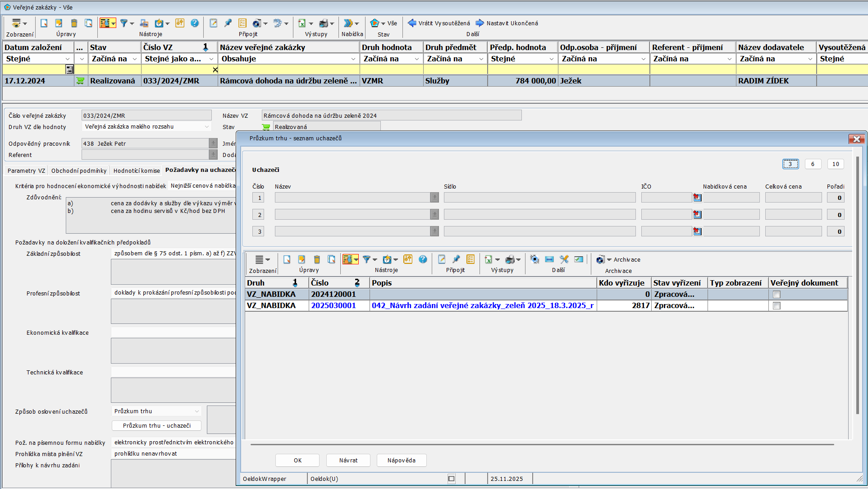Open Druh VZ dle hodnoty combo box

[207, 127]
